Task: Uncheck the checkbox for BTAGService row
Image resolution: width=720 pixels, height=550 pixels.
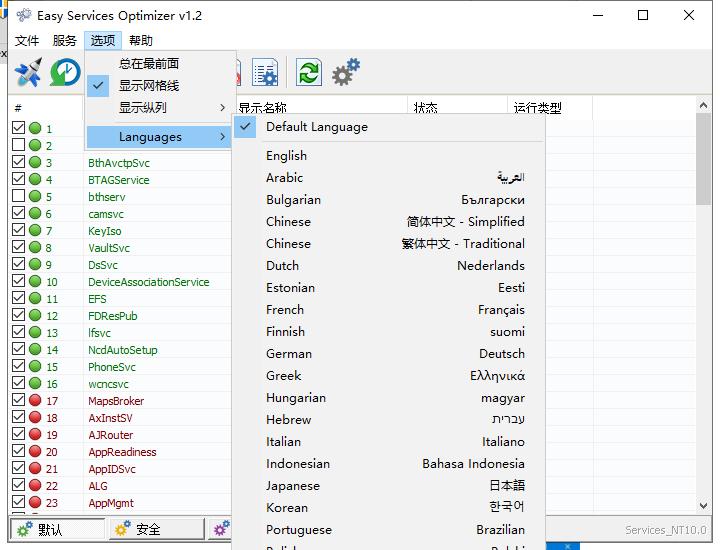Action: 18,180
